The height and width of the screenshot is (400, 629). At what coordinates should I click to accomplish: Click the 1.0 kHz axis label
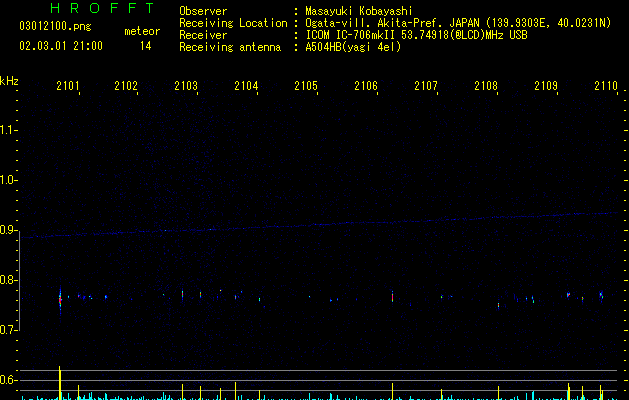[x=8, y=180]
